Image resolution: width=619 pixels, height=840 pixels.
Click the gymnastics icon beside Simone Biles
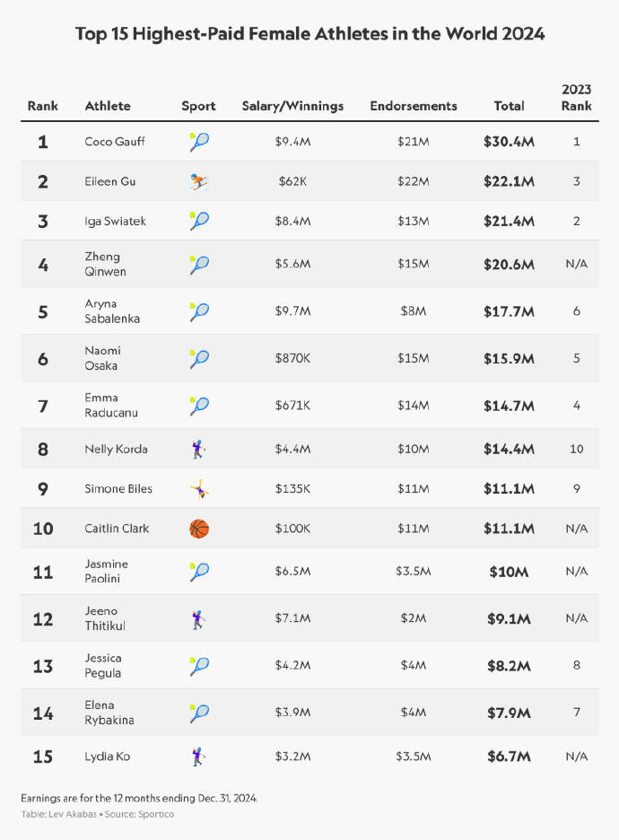click(198, 489)
